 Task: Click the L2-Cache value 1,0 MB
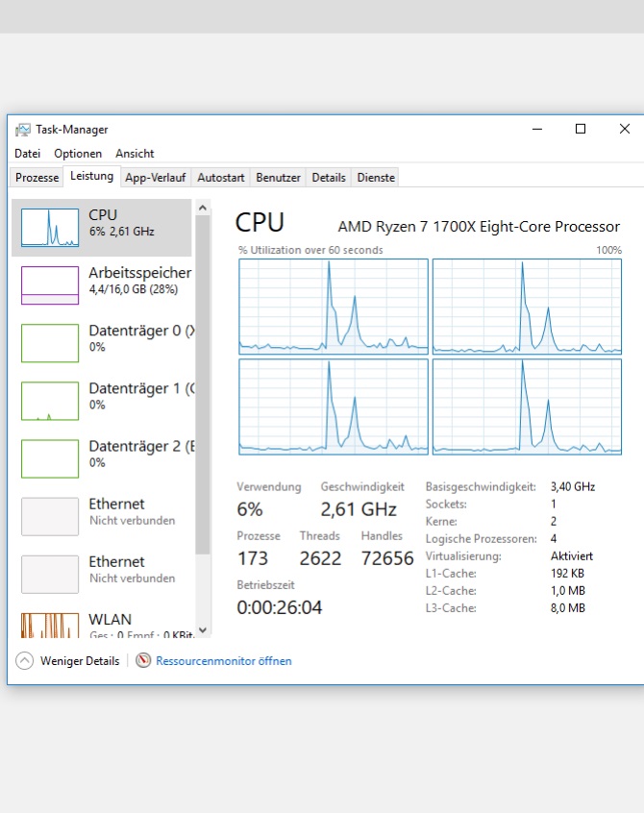coord(568,591)
